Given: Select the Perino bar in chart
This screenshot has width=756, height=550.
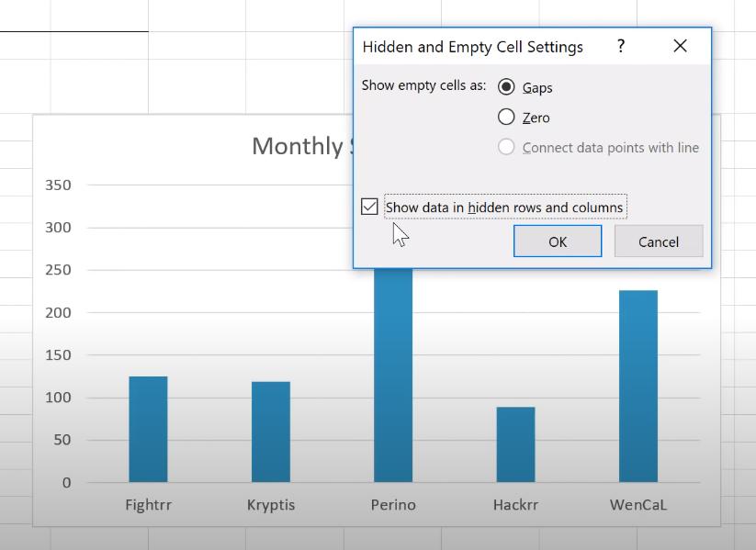Looking at the screenshot, I should coord(393,375).
